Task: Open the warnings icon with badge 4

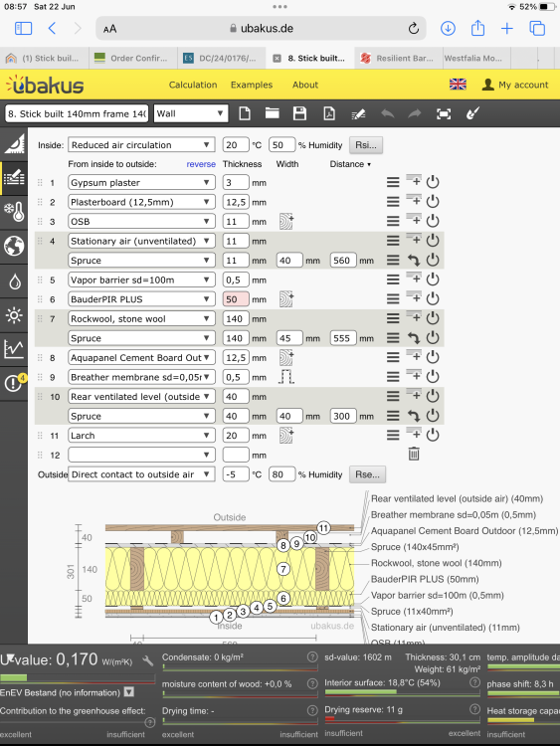Action: [x=14, y=382]
